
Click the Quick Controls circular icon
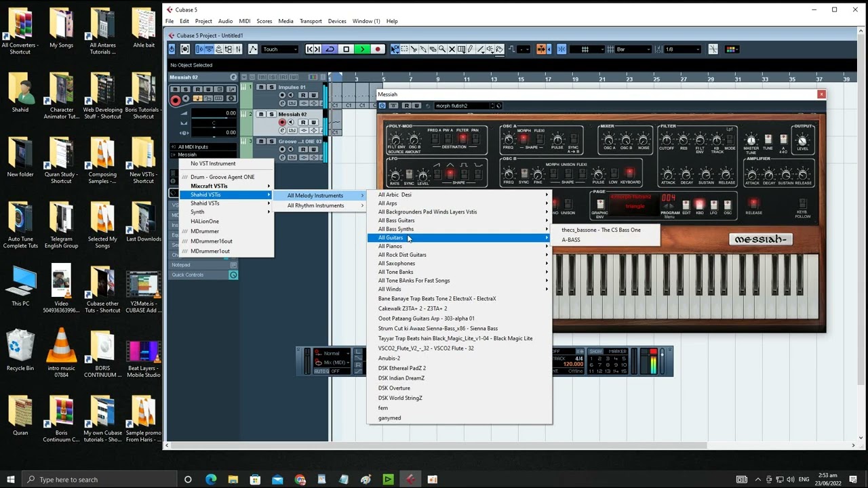click(x=233, y=275)
